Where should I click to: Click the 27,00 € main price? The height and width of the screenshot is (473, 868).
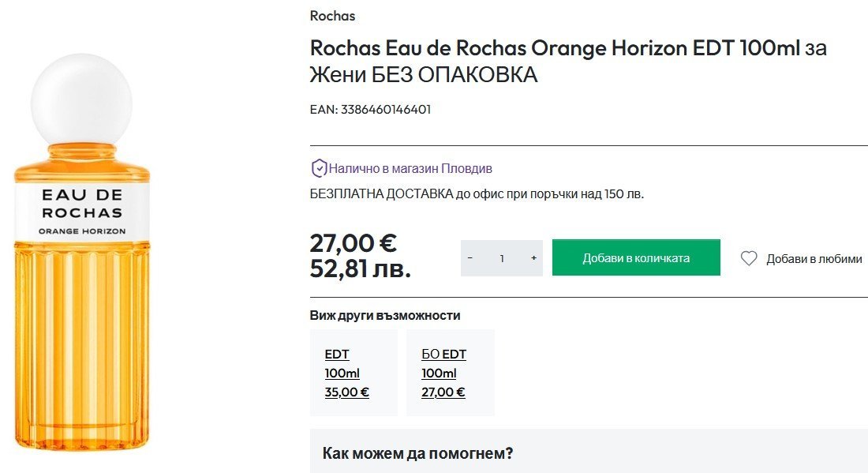[353, 242]
